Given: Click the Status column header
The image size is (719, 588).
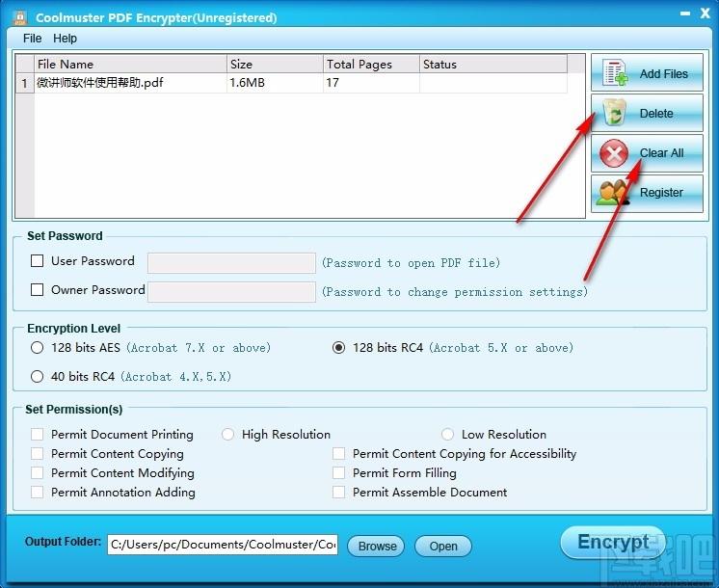Looking at the screenshot, I should click(493, 65).
